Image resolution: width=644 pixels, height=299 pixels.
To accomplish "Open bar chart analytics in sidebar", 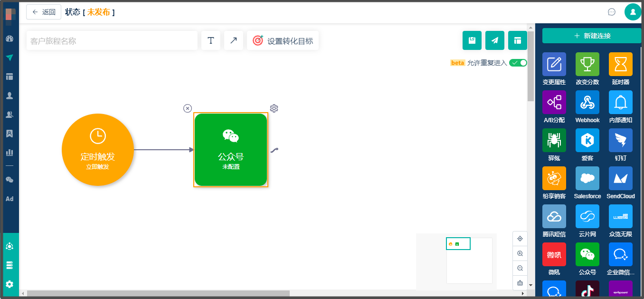I will tap(9, 153).
